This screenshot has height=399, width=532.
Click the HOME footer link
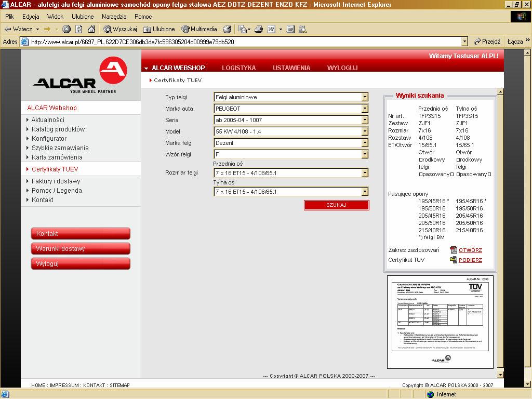tap(38, 385)
